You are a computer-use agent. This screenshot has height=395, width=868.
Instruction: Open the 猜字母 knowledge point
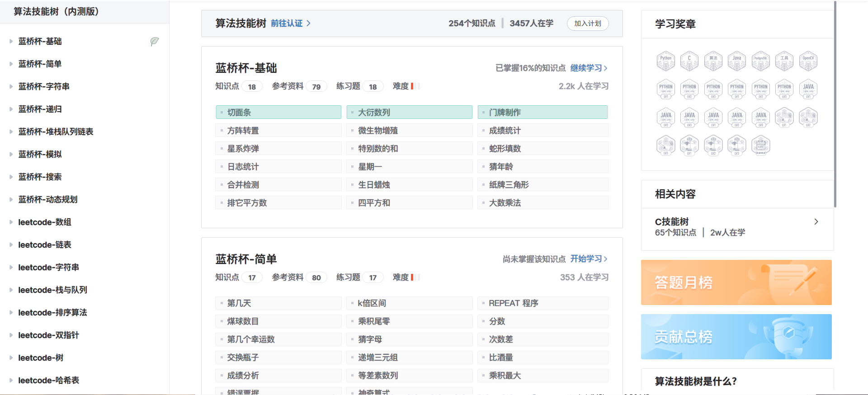click(x=410, y=339)
